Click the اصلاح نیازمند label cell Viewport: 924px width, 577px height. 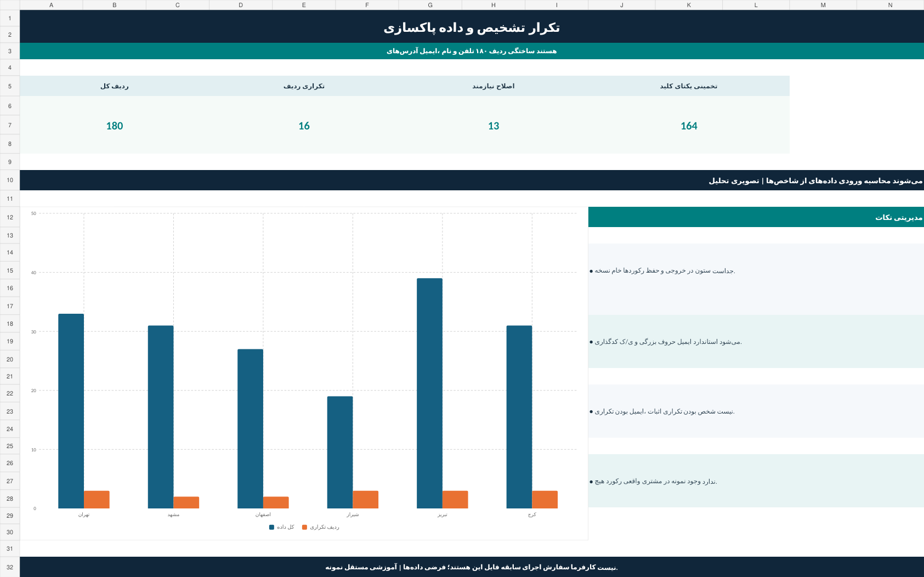[x=494, y=86]
